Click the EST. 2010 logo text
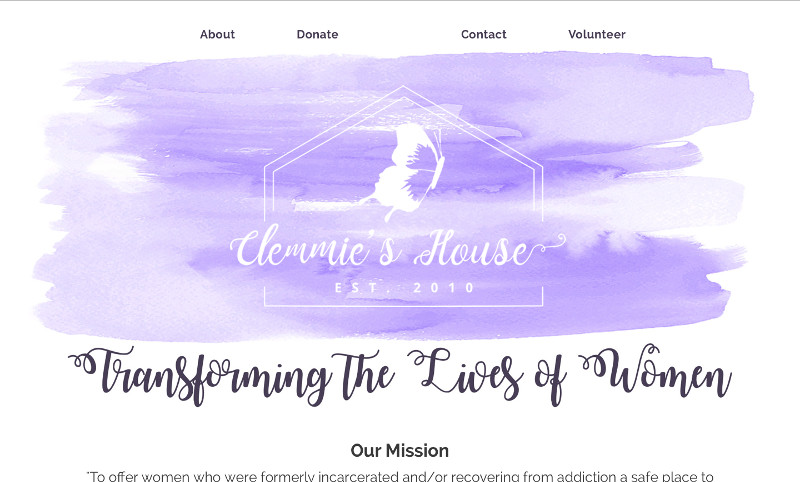 click(405, 288)
